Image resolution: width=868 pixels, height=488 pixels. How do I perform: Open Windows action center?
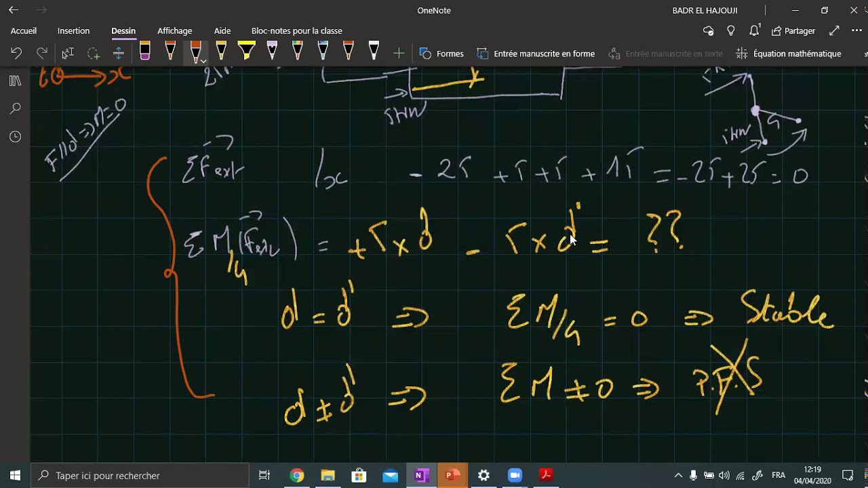(x=848, y=475)
